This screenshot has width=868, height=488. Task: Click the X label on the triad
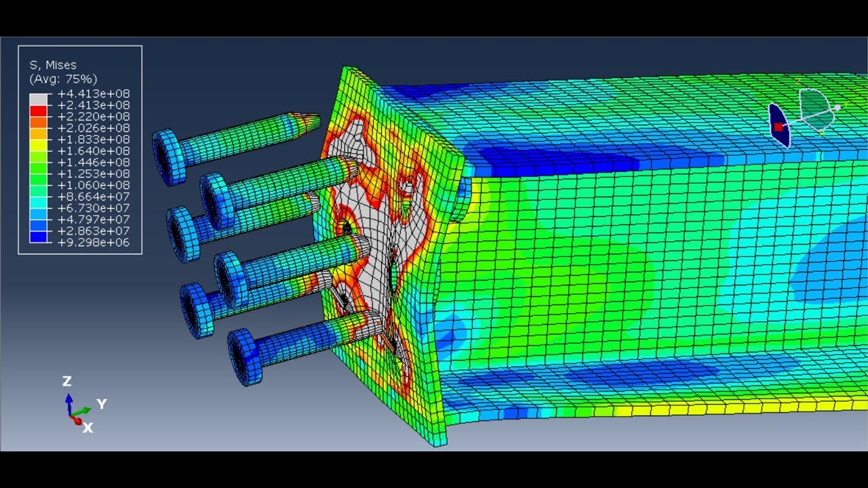(x=87, y=428)
